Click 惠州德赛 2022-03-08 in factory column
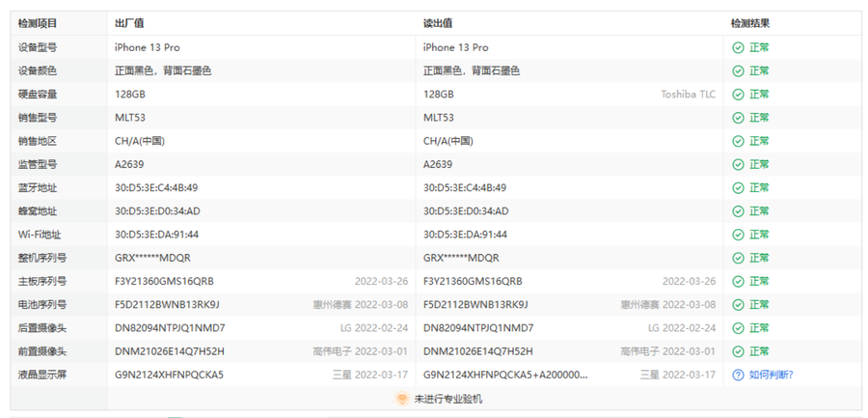 click(361, 305)
